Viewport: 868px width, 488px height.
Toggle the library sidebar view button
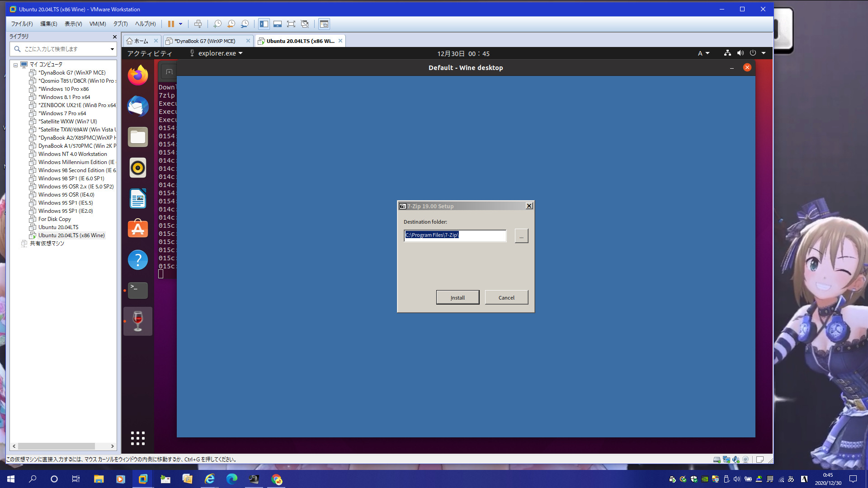[x=264, y=24]
